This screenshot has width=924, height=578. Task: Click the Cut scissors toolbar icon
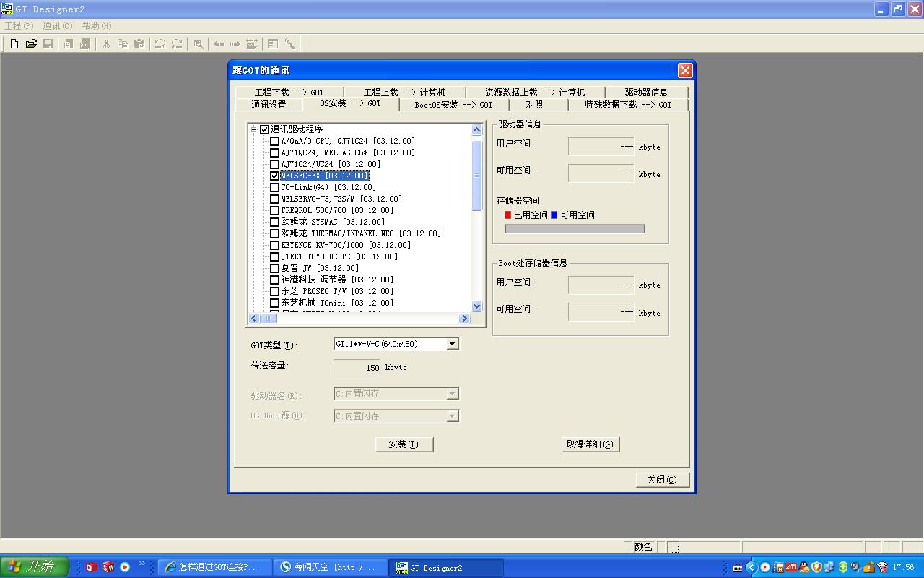[x=106, y=44]
